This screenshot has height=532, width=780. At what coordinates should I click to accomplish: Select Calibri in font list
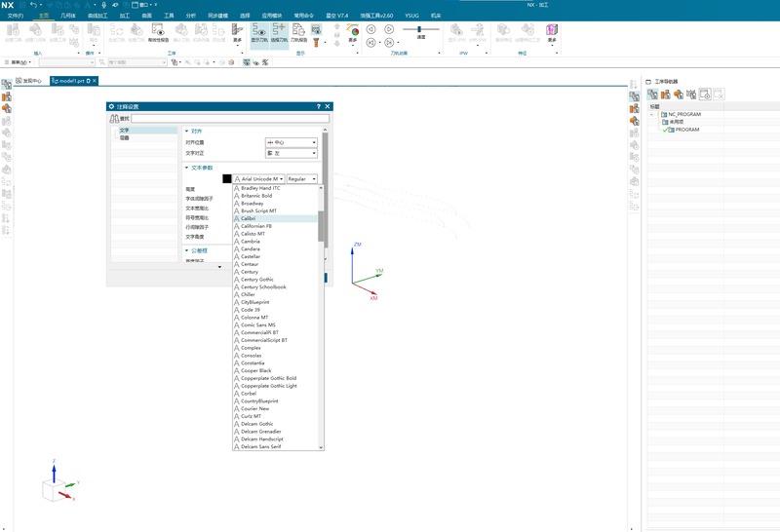click(x=275, y=218)
